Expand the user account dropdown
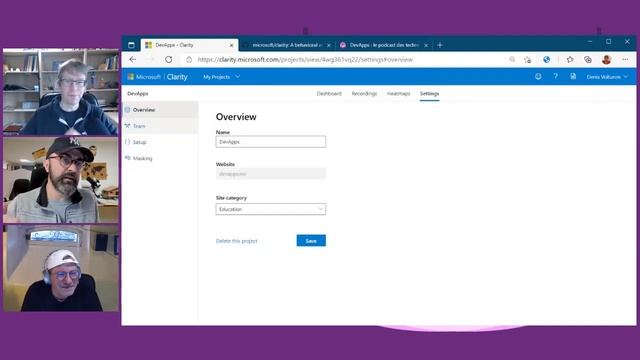Screen dimensions: 640x360 607,77
